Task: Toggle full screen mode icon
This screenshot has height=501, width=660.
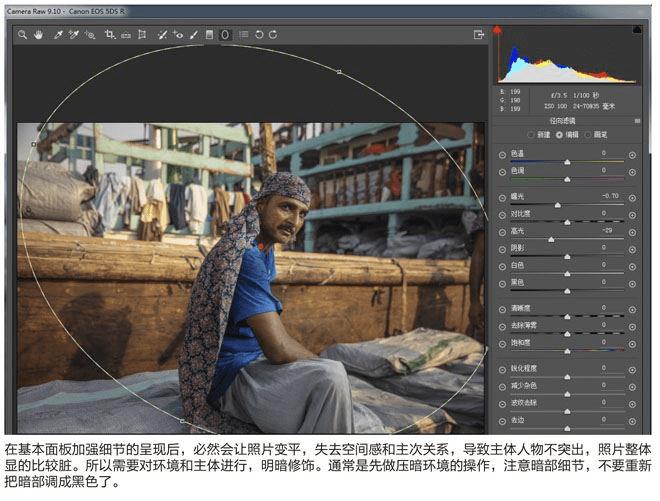Action: (479, 35)
